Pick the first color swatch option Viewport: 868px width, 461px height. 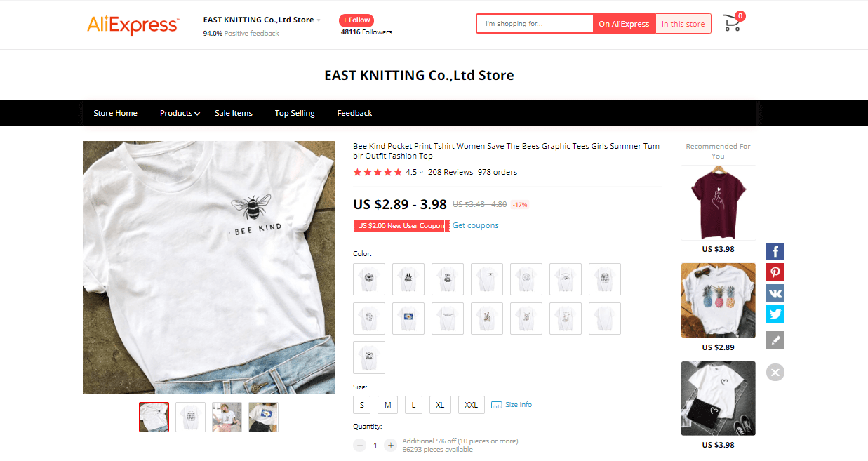[368, 279]
